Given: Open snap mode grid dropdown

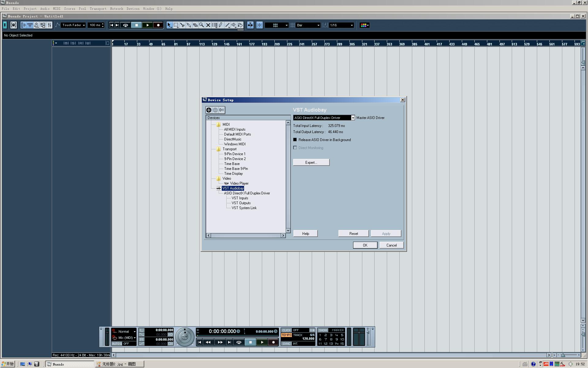Looking at the screenshot, I should [277, 25].
